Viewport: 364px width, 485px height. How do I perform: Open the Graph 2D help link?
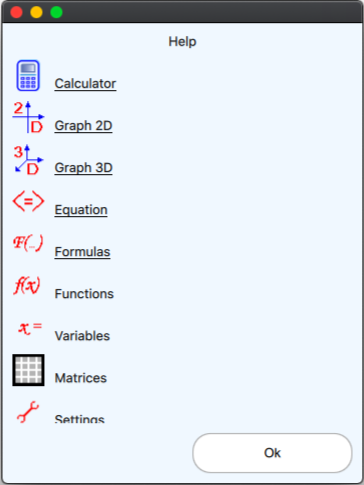(83, 126)
